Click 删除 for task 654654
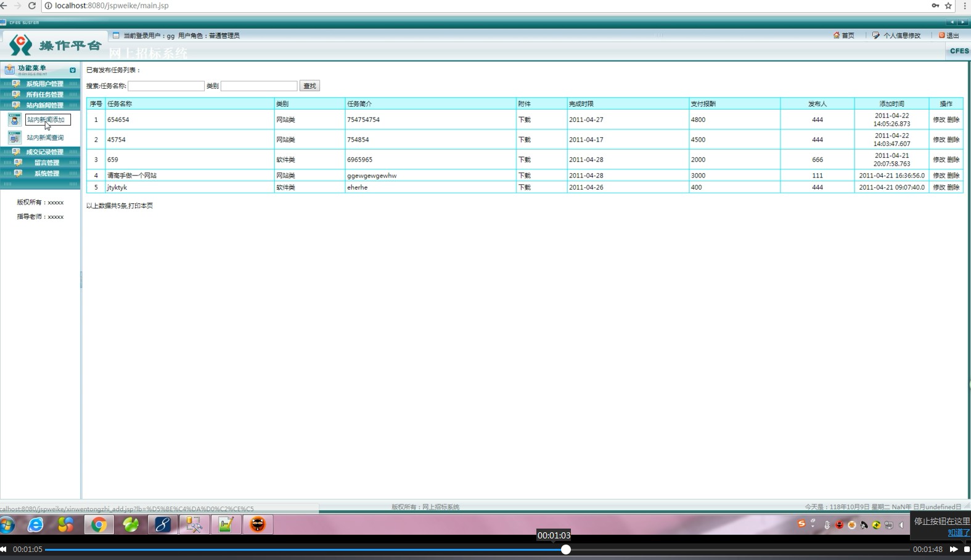 (953, 120)
